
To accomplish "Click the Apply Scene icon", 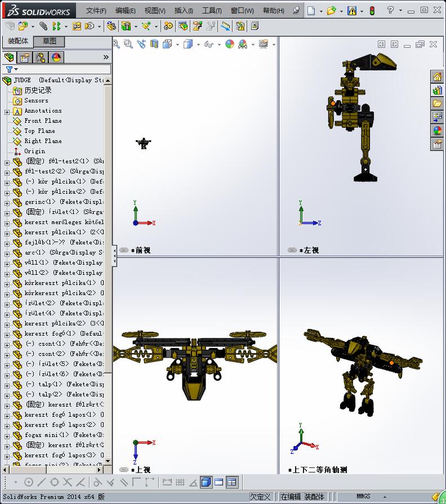I will click(x=243, y=44).
